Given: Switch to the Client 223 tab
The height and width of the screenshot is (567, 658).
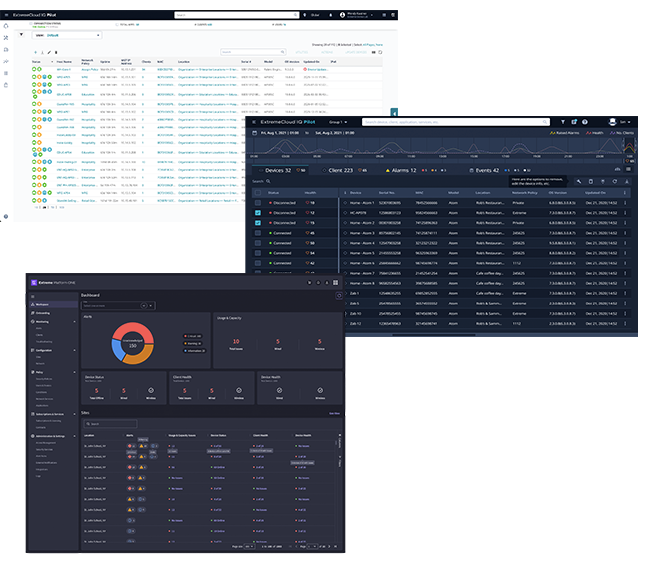Looking at the screenshot, I should [x=344, y=170].
